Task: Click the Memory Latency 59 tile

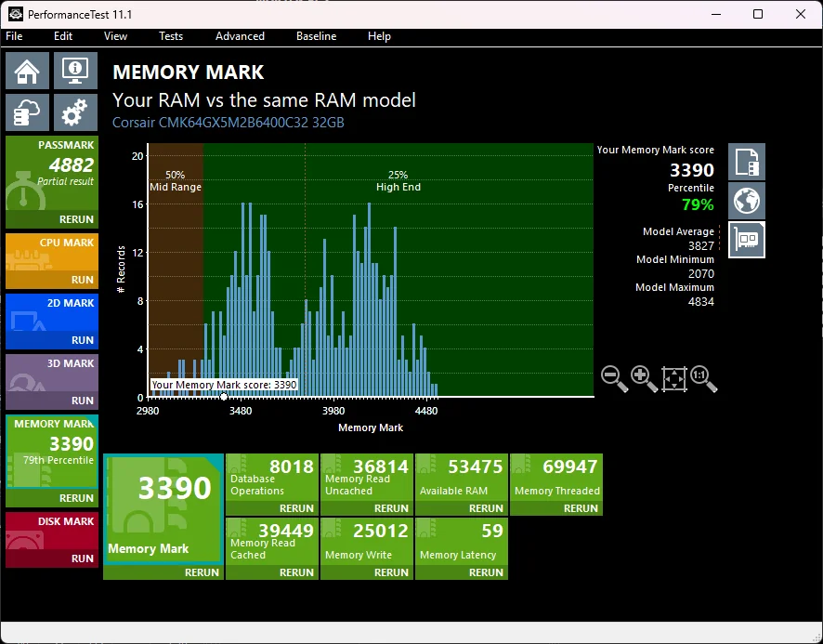Action: pos(462,542)
